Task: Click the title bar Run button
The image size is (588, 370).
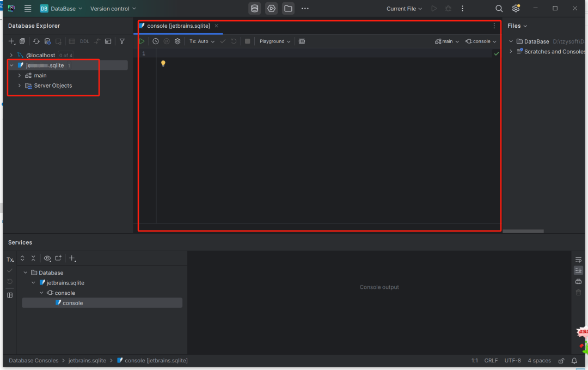Action: pos(434,8)
